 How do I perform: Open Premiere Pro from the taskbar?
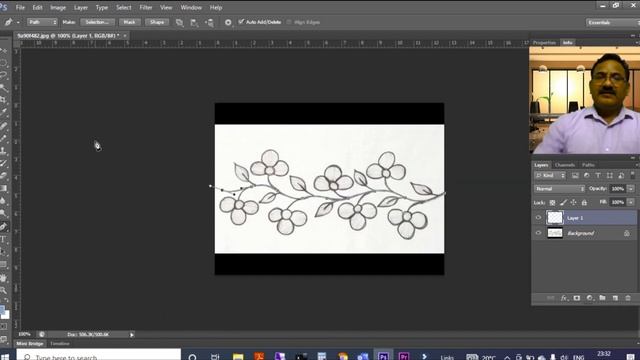coord(404,356)
